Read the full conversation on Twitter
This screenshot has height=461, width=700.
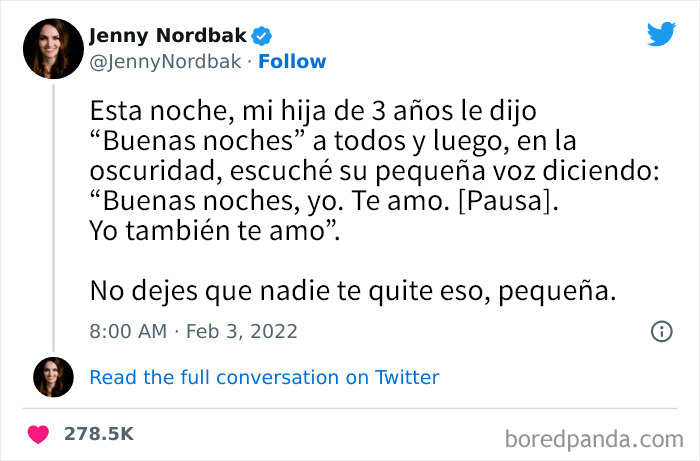pyautogui.click(x=264, y=378)
